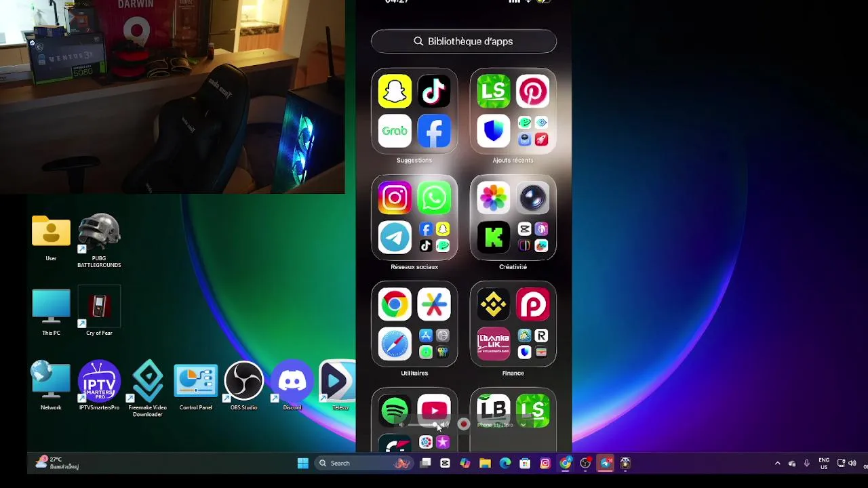Open CapCut from the taskbar
The width and height of the screenshot is (868, 488).
point(445,463)
